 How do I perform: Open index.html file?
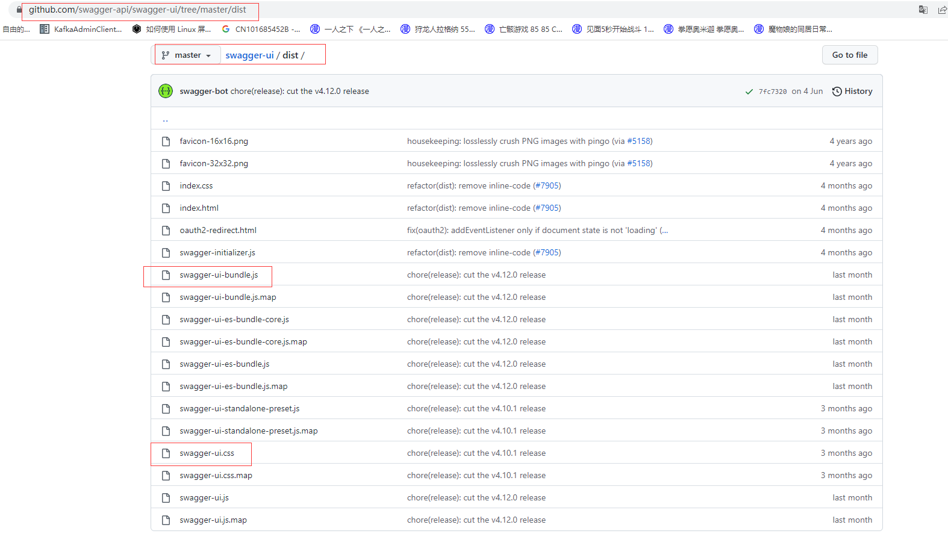[199, 208]
